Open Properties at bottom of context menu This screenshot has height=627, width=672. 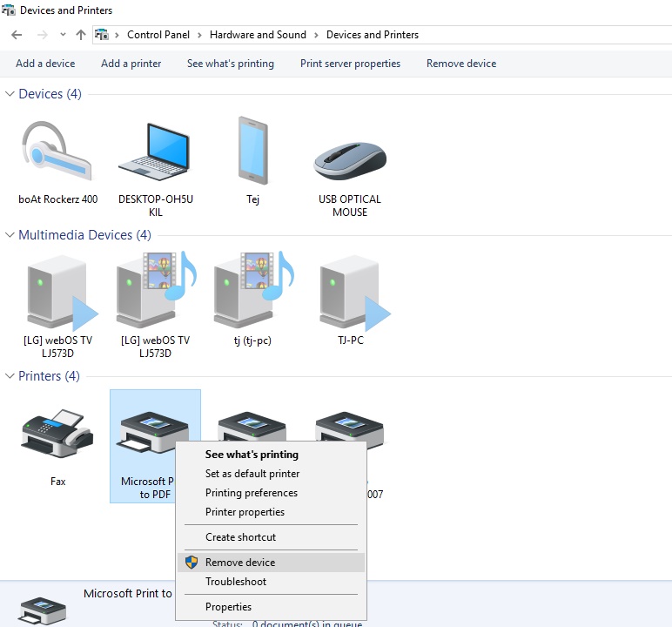271,607
